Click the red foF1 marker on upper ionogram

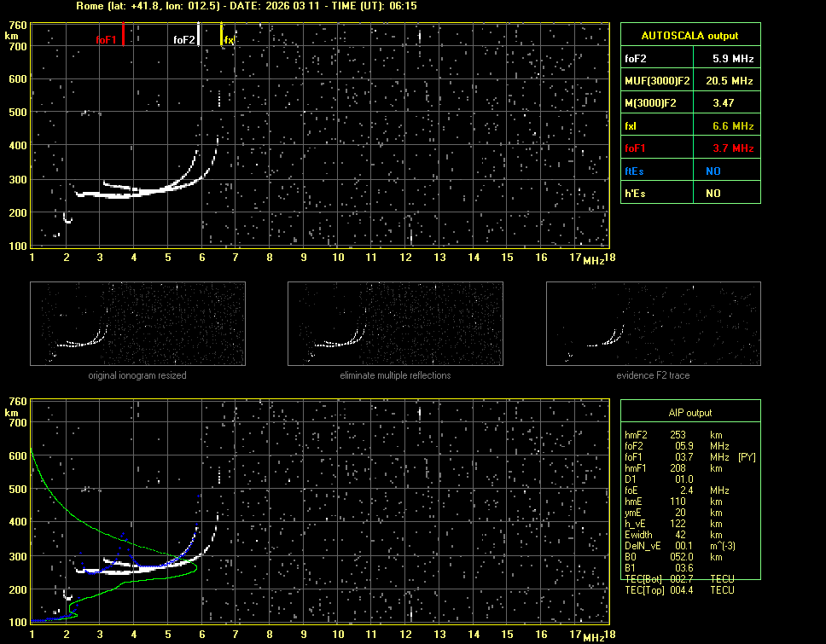(x=123, y=35)
